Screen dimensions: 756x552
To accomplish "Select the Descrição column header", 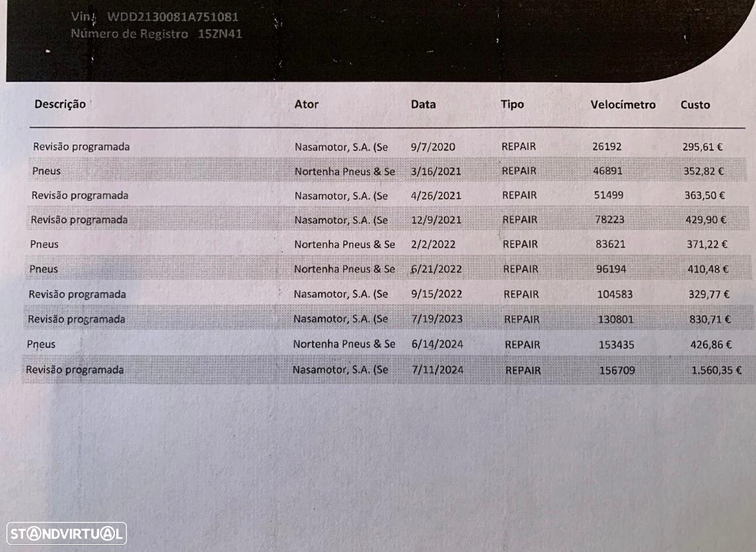I will 60,104.
